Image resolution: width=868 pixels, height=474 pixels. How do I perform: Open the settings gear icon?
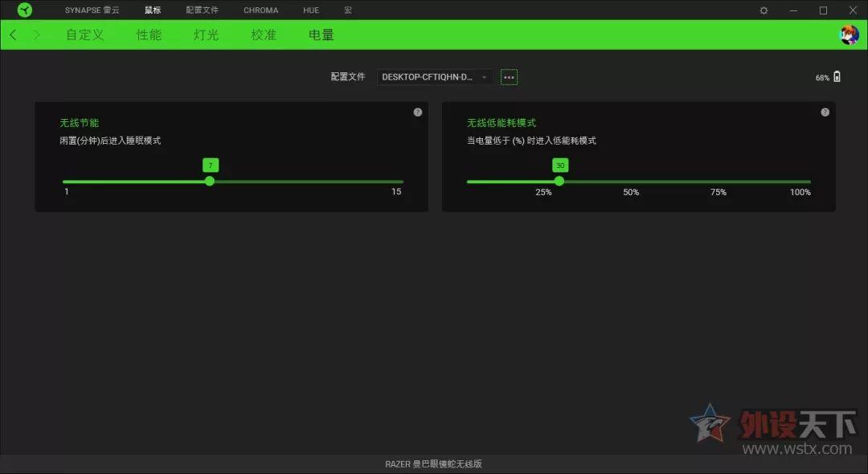tap(764, 10)
